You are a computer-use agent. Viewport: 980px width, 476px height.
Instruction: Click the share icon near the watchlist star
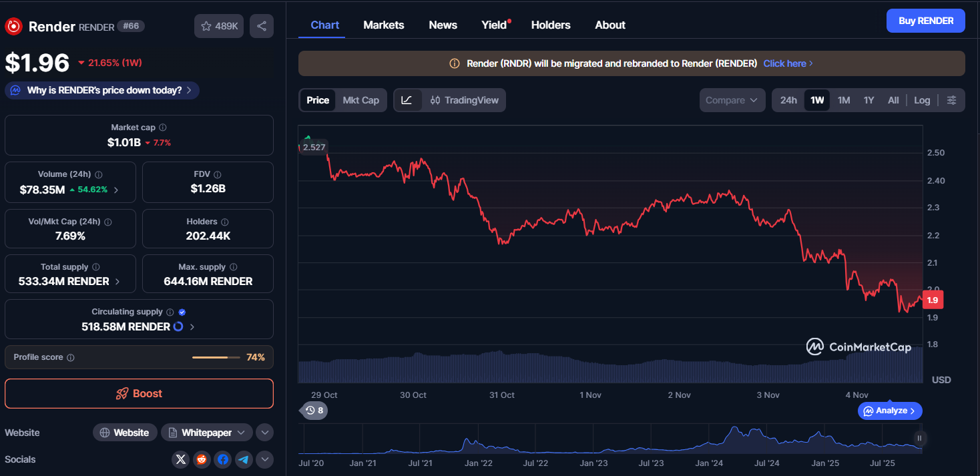261,25
